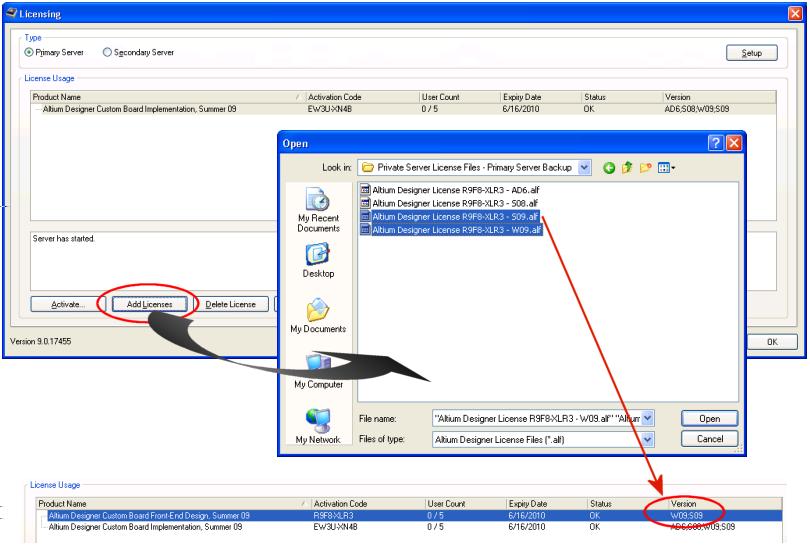Click the AD6.alf file icon
Image resolution: width=810 pixels, height=549 pixels.
click(x=365, y=190)
